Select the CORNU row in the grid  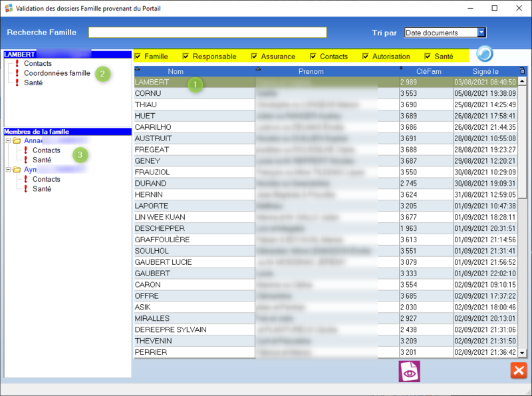(199, 93)
